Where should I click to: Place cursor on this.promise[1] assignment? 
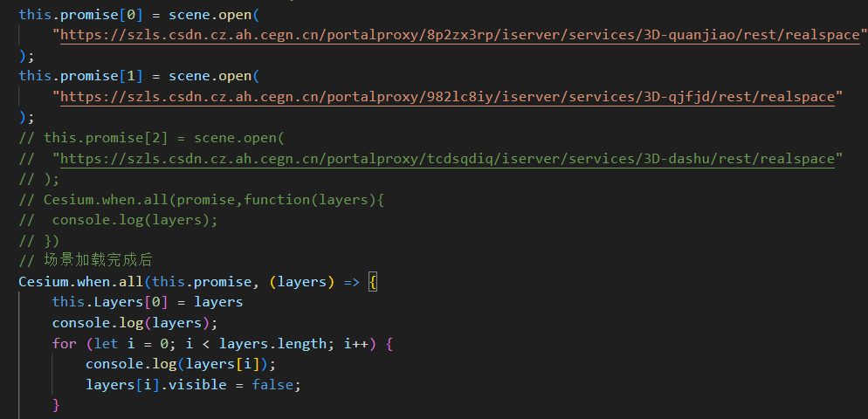coord(137,76)
